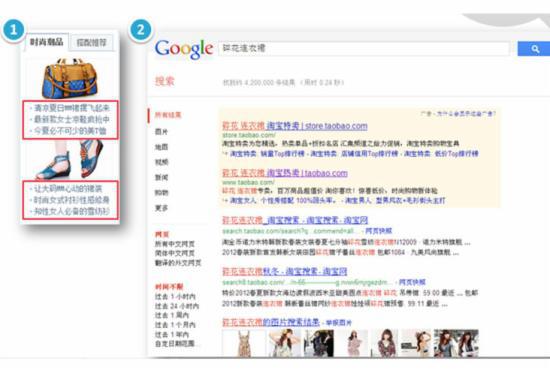Filter results to 过去 1 年内
This screenshot has height=370, width=550.
(172, 334)
